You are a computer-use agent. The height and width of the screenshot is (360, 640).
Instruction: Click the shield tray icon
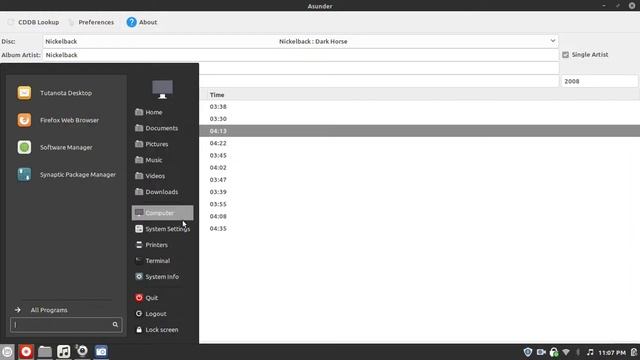click(x=528, y=352)
